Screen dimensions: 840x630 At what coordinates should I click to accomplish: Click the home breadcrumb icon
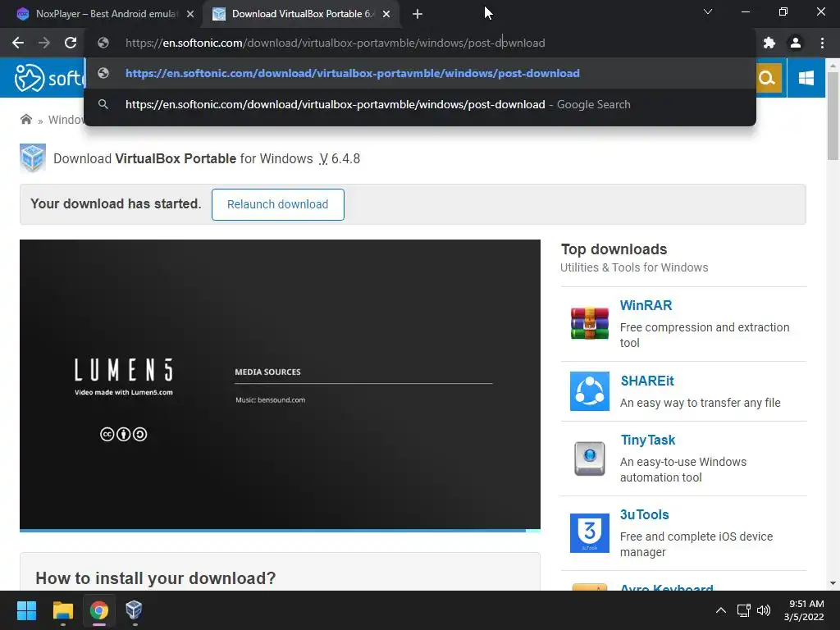click(25, 119)
